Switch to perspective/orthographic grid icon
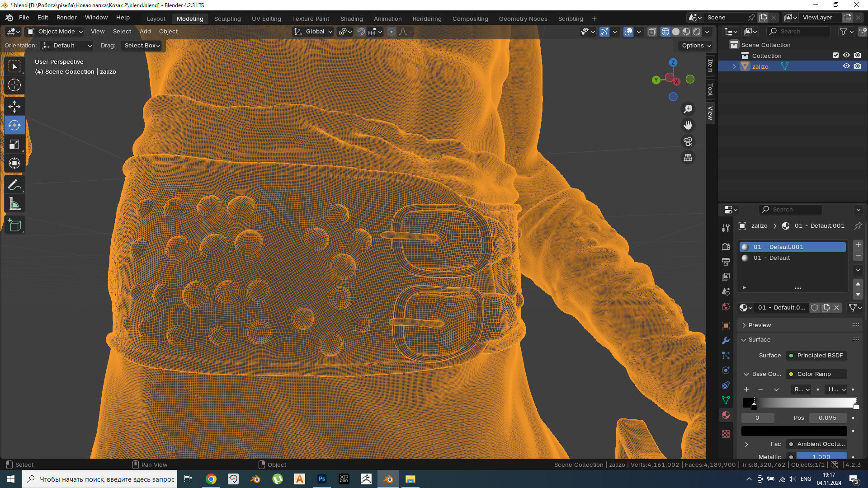The image size is (868, 488). tap(688, 158)
